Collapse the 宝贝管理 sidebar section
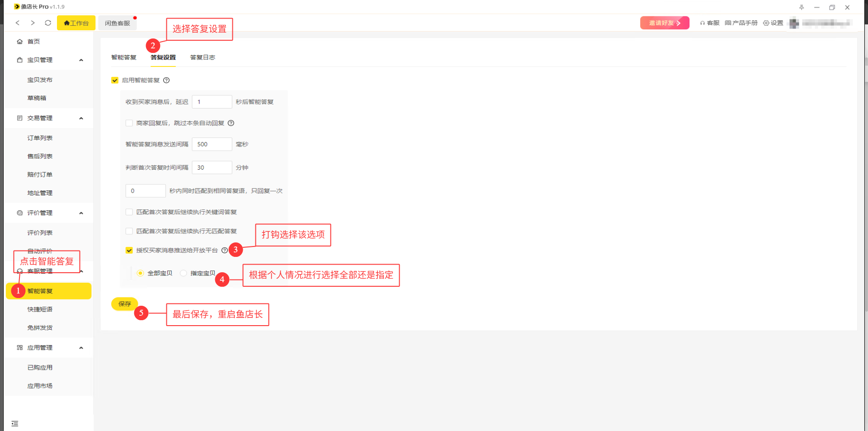The width and height of the screenshot is (868, 431). [81, 60]
